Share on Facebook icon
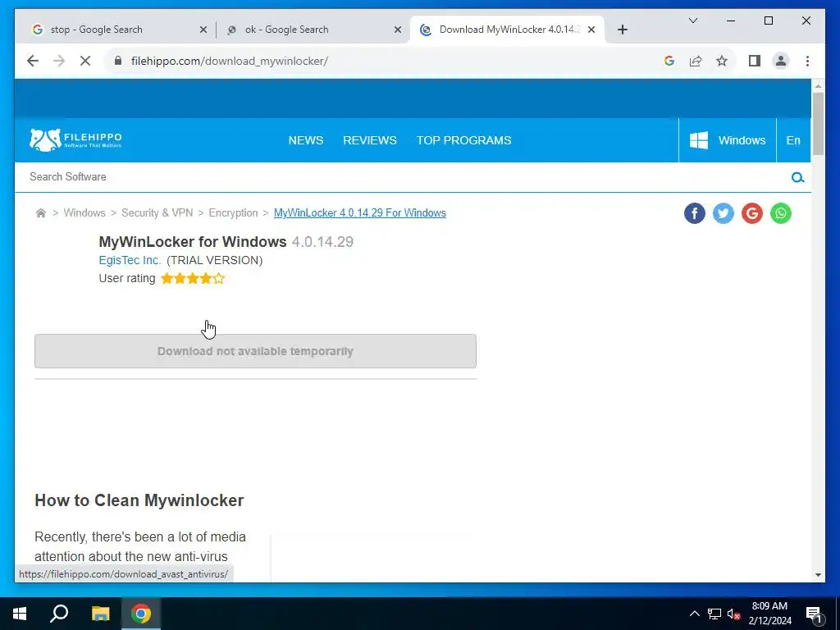 pyautogui.click(x=695, y=213)
